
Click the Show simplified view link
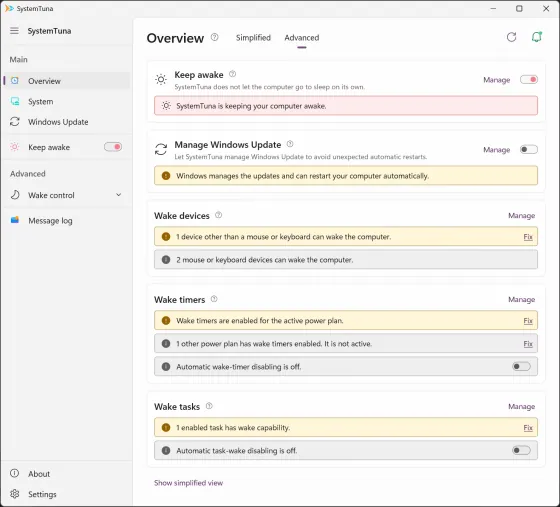[189, 483]
